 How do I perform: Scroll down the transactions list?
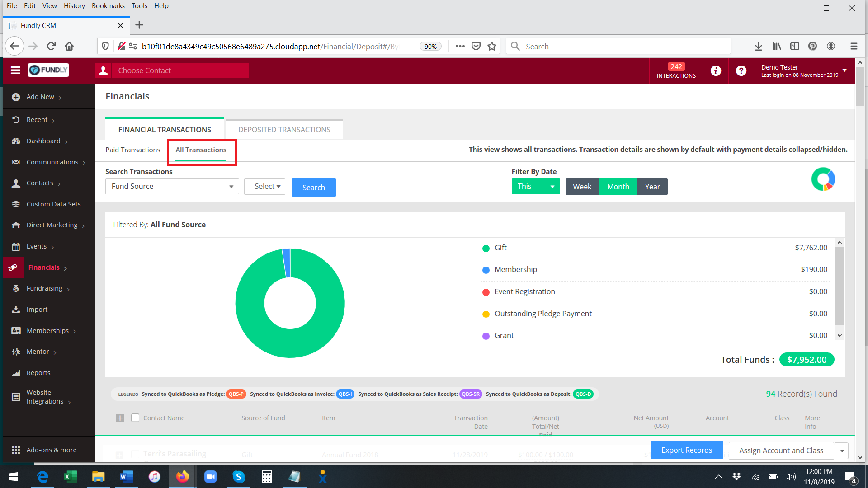[x=840, y=335]
